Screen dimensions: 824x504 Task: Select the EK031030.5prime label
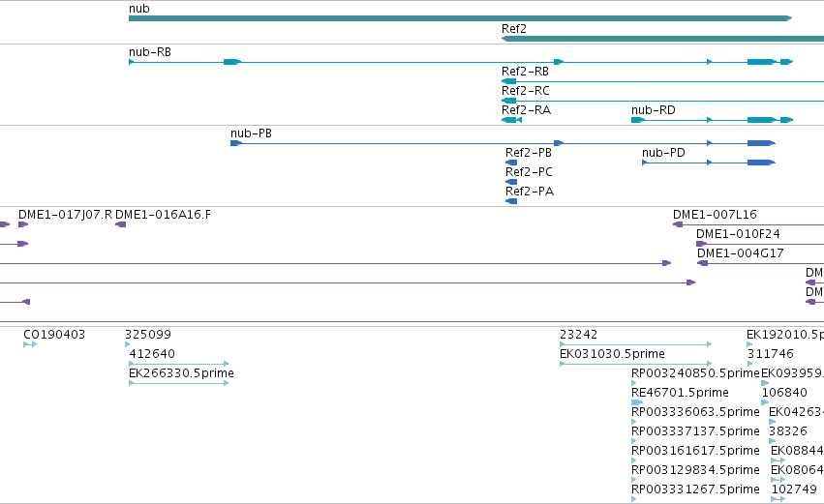612,354
